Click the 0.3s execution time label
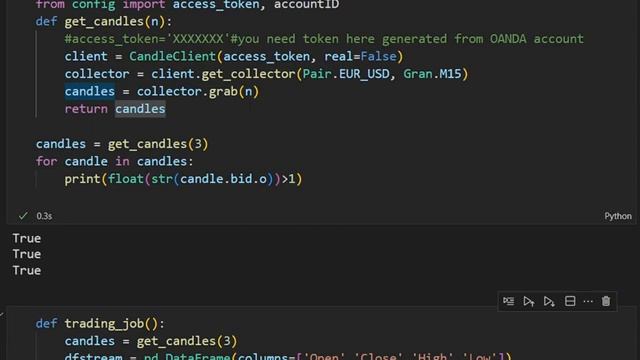 pos(44,216)
